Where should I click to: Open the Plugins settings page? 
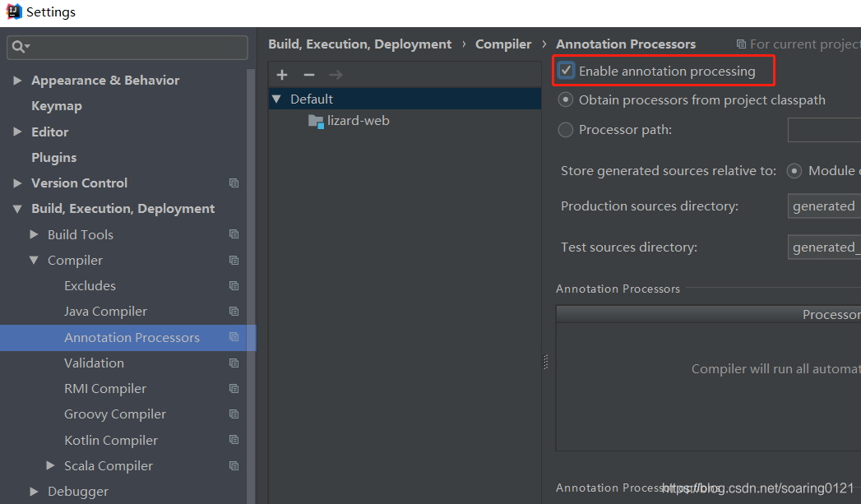click(53, 158)
